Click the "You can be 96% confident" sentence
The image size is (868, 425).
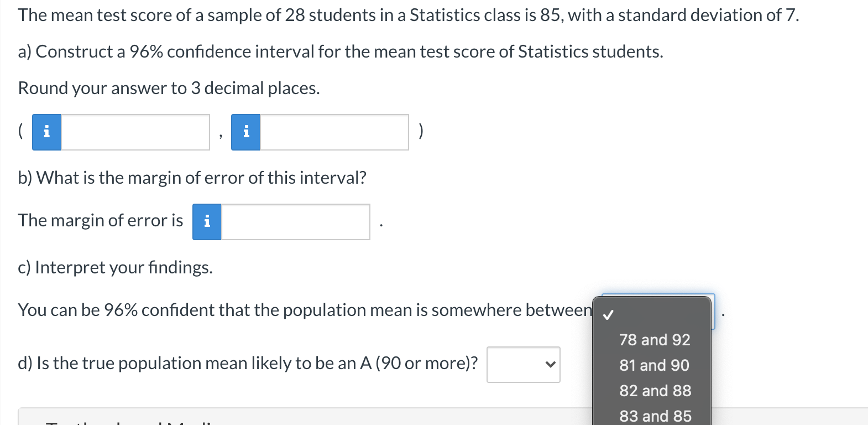pos(304,310)
